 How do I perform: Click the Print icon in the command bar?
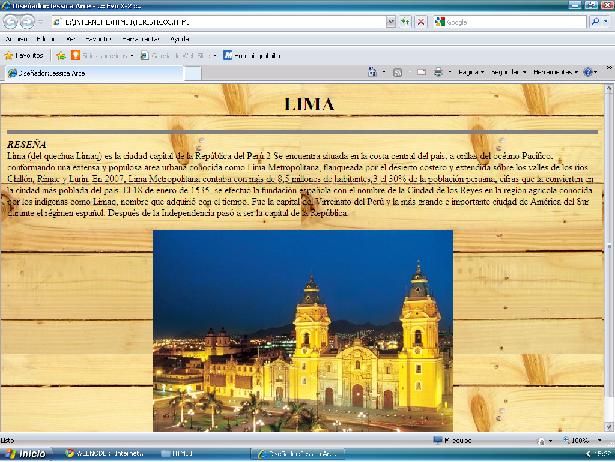click(437, 72)
